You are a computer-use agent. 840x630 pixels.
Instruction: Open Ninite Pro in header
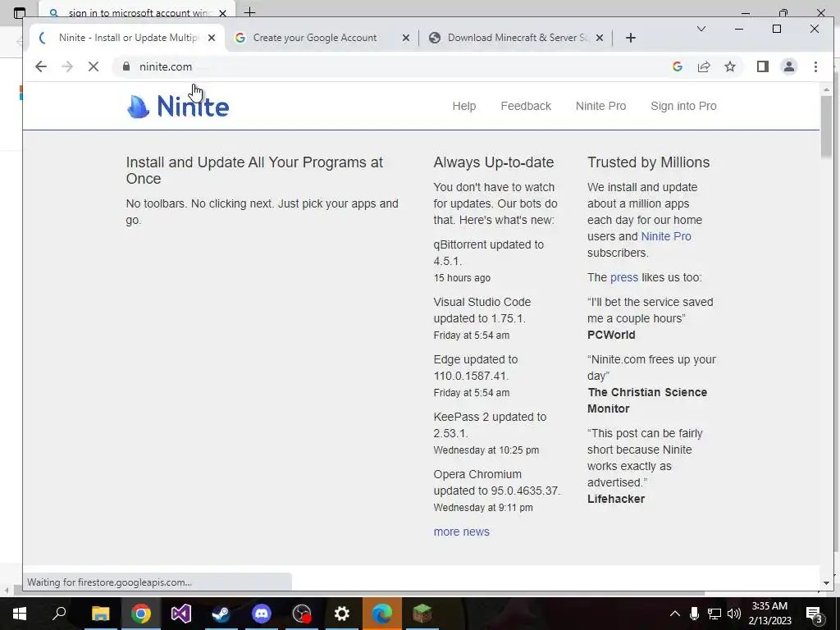600,106
